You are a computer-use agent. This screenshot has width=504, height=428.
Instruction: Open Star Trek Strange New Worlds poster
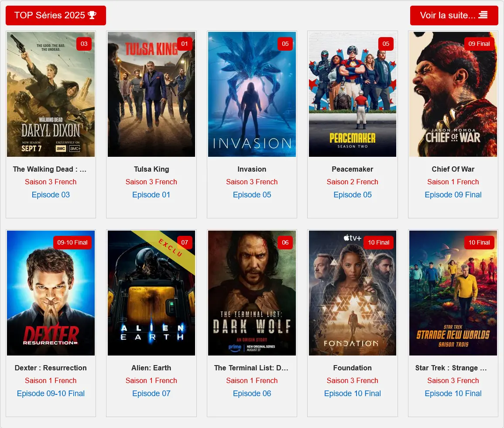pos(453,293)
